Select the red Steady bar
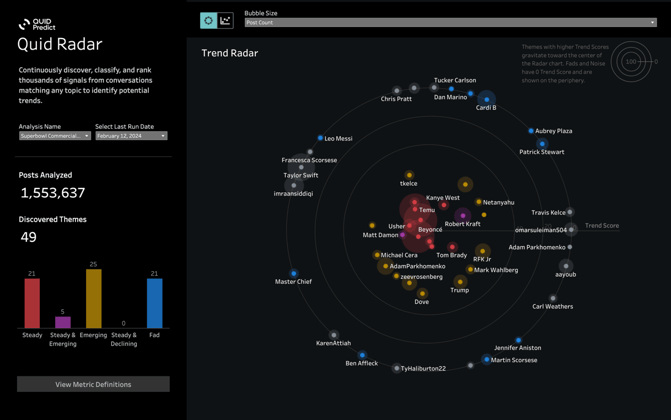671x420 pixels. click(32, 303)
